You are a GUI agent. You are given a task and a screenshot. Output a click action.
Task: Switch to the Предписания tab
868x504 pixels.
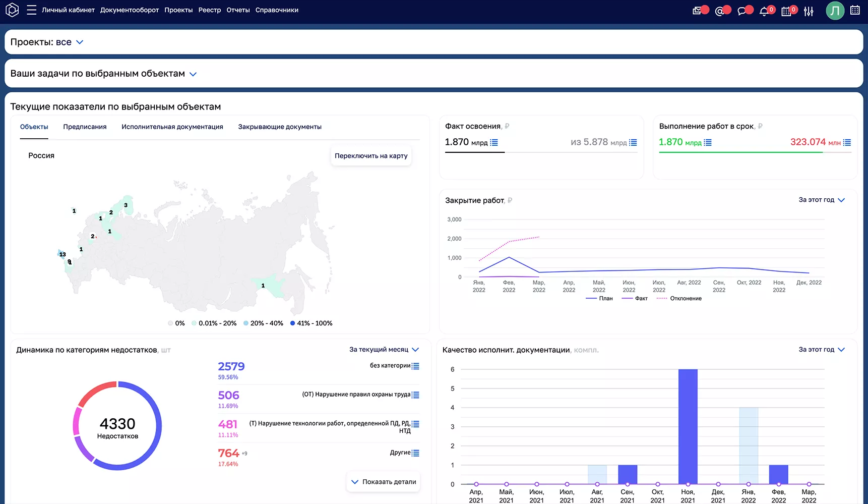(85, 127)
